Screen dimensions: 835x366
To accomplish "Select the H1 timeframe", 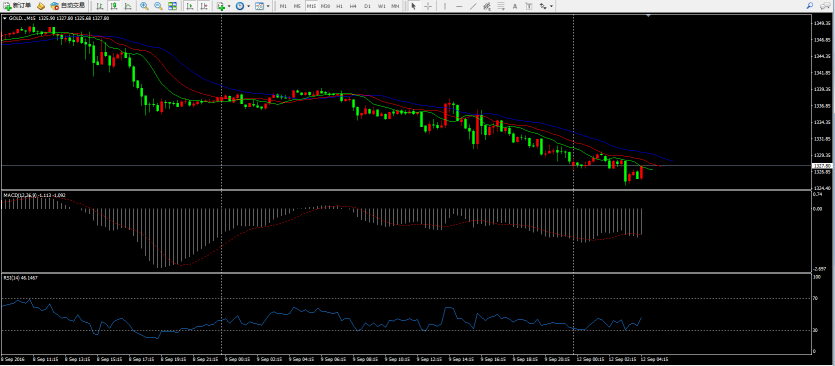I will point(339,6).
